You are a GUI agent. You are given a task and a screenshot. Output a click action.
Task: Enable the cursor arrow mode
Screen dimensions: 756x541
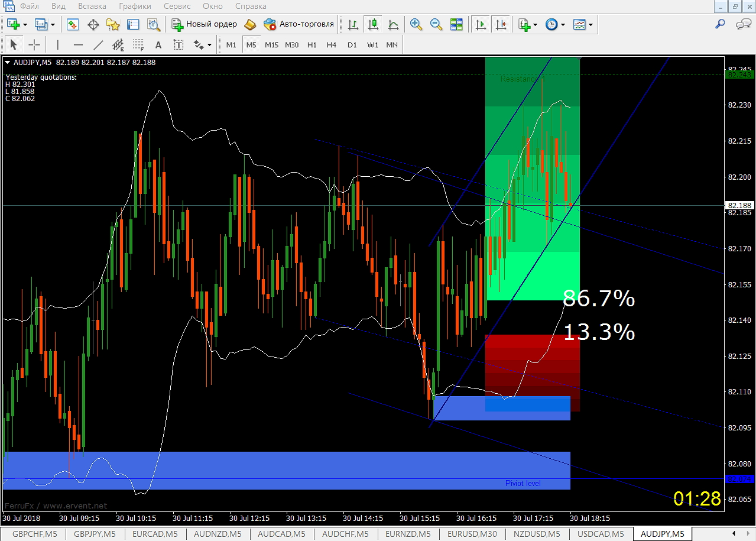pyautogui.click(x=14, y=44)
